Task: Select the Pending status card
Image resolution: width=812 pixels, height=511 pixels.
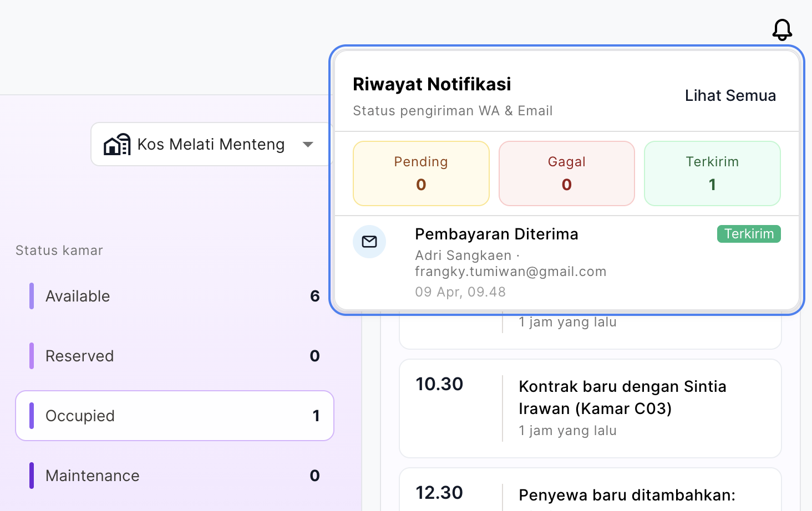Action: 421,173
